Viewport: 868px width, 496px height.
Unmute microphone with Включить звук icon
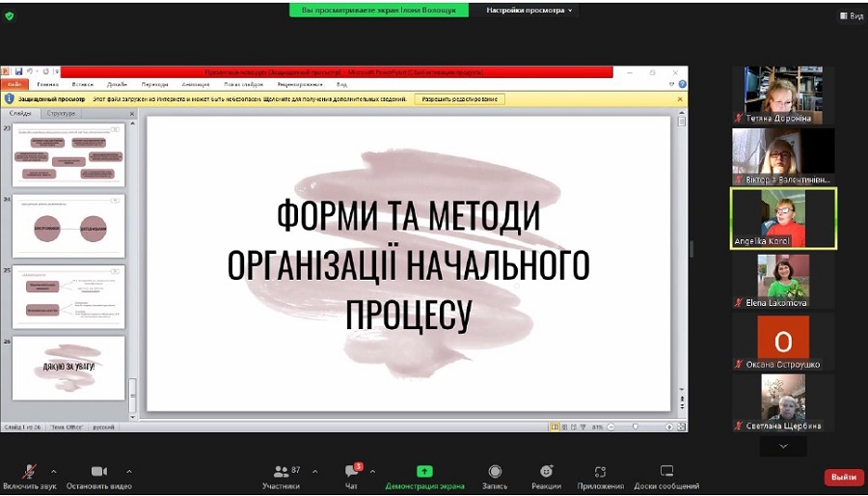[x=30, y=471]
